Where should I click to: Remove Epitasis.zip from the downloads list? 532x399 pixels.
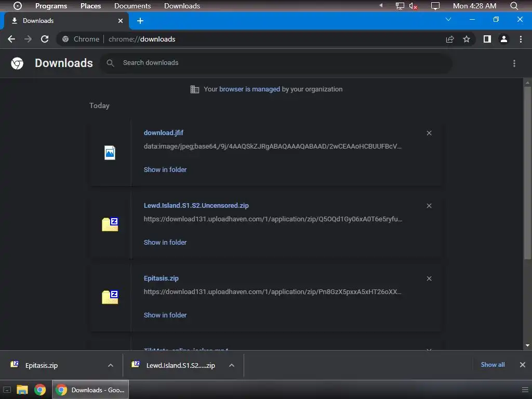(429, 278)
